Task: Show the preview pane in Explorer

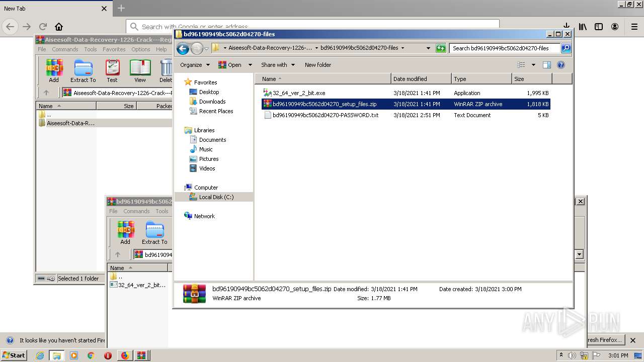Action: pyautogui.click(x=547, y=65)
